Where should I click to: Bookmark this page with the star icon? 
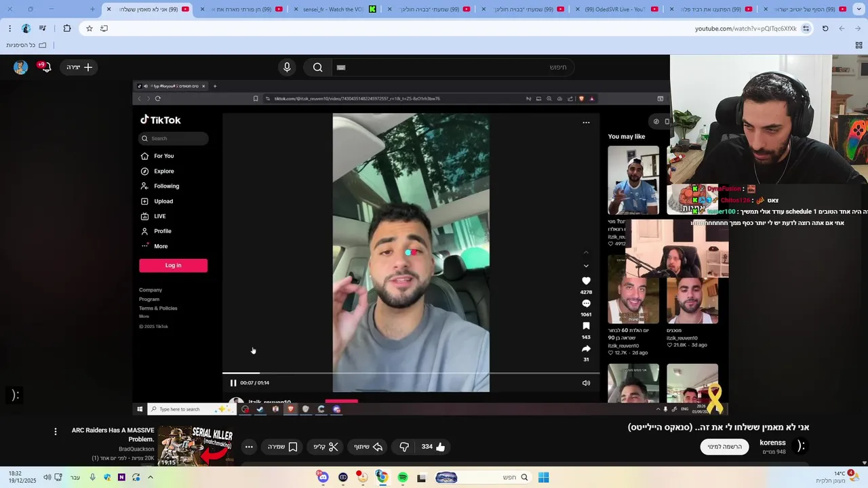tap(89, 28)
